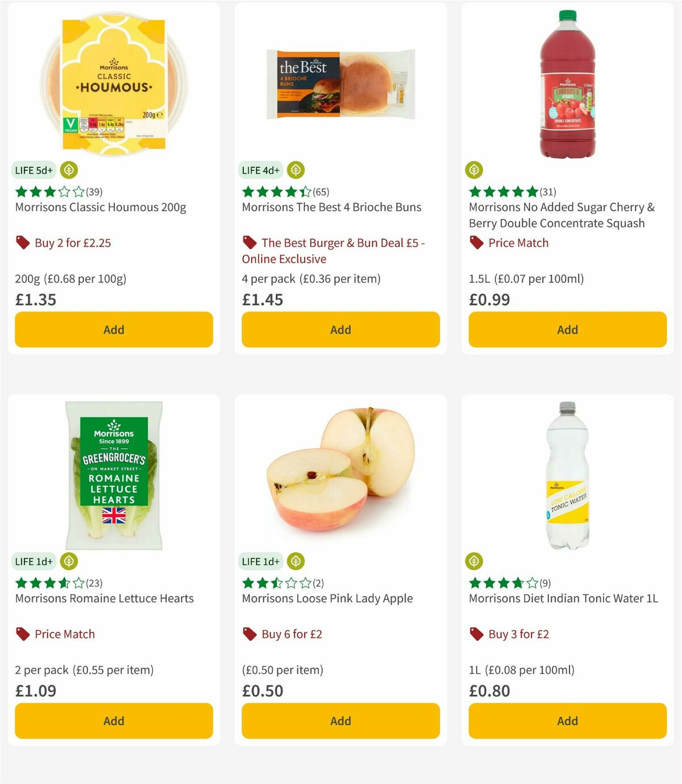This screenshot has width=682, height=784.
Task: Click the (65) review count for Brioche Buns
Action: 321,192
